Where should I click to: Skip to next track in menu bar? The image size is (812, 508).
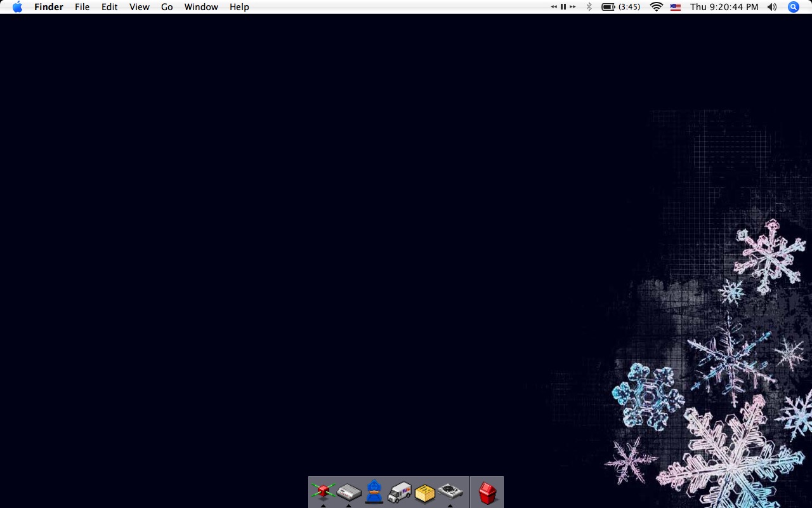[573, 7]
